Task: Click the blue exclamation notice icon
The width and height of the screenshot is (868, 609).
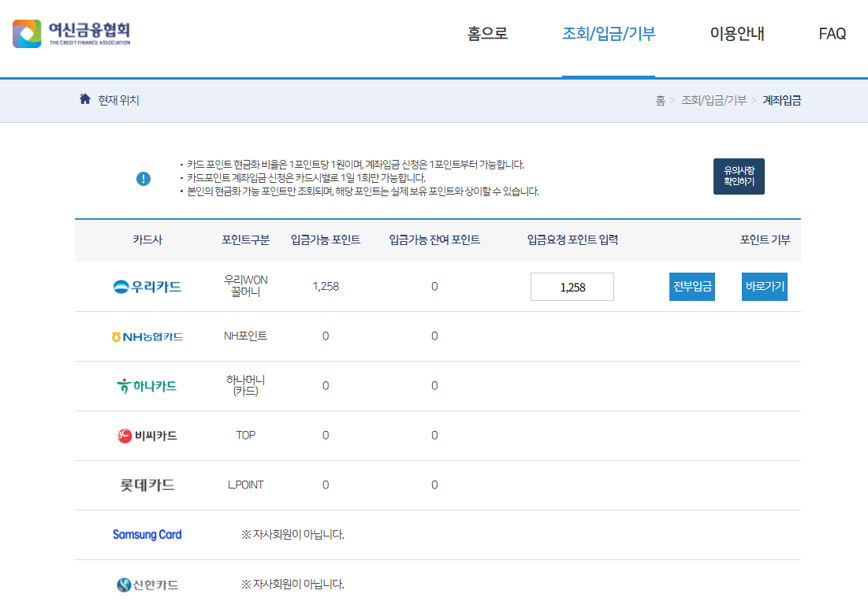Action: [143, 179]
